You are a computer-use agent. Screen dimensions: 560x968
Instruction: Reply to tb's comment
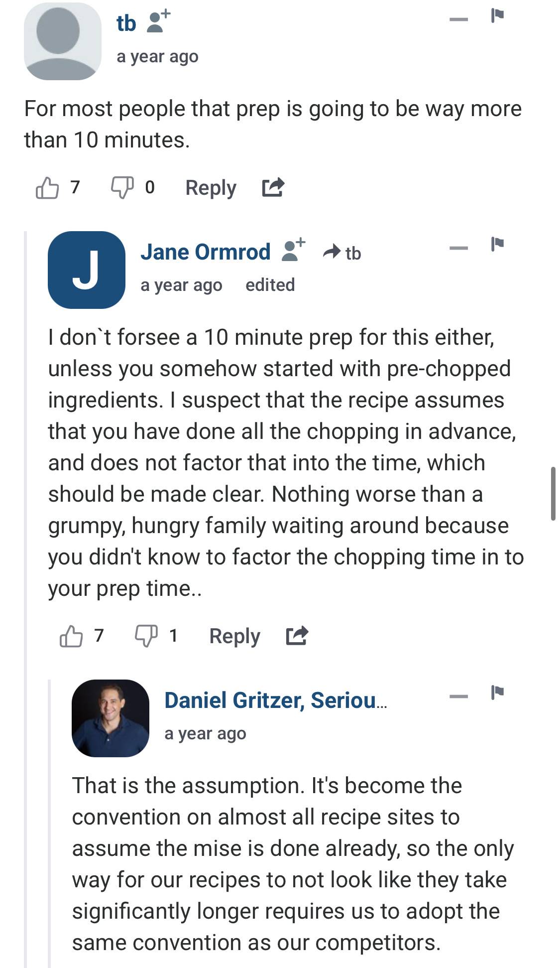click(x=211, y=188)
